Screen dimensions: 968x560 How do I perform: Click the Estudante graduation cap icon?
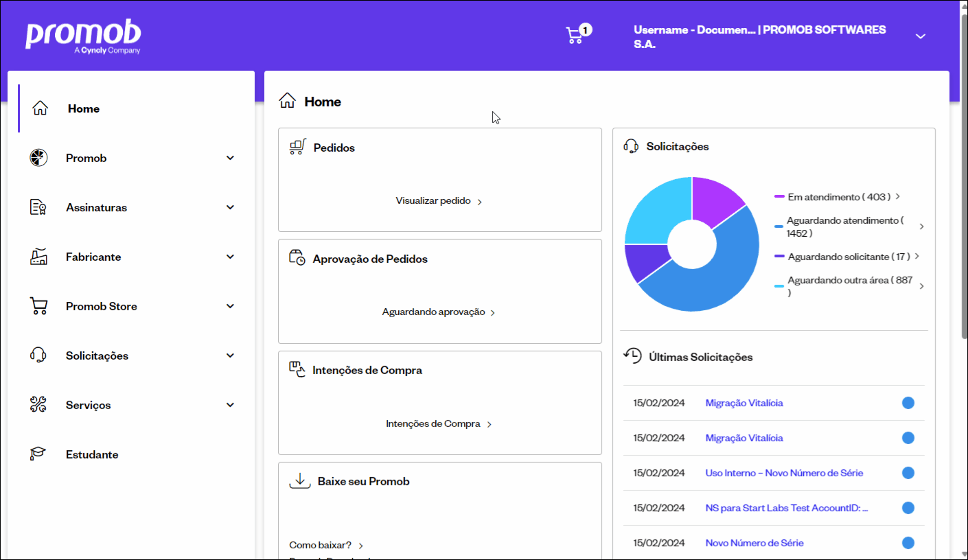38,454
